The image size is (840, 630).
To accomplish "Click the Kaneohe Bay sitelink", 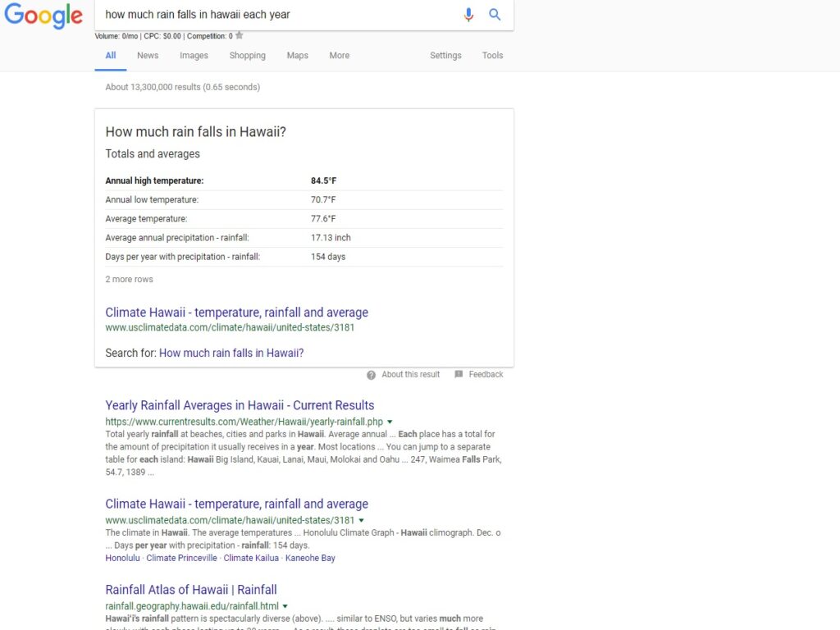I will [310, 558].
